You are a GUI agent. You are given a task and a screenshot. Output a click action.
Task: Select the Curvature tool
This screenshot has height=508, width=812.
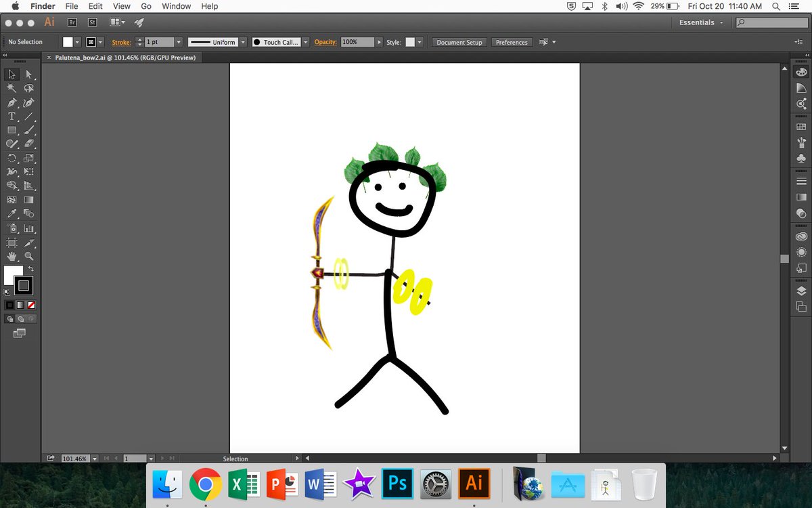(29, 103)
